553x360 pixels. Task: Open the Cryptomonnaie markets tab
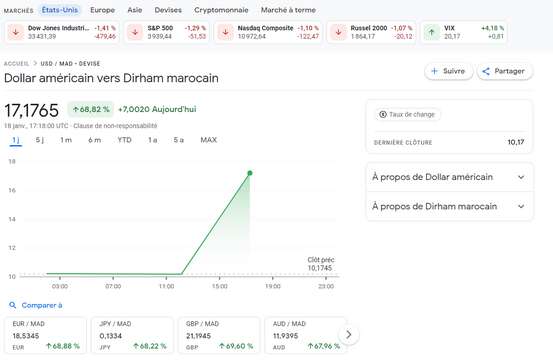[x=221, y=10]
